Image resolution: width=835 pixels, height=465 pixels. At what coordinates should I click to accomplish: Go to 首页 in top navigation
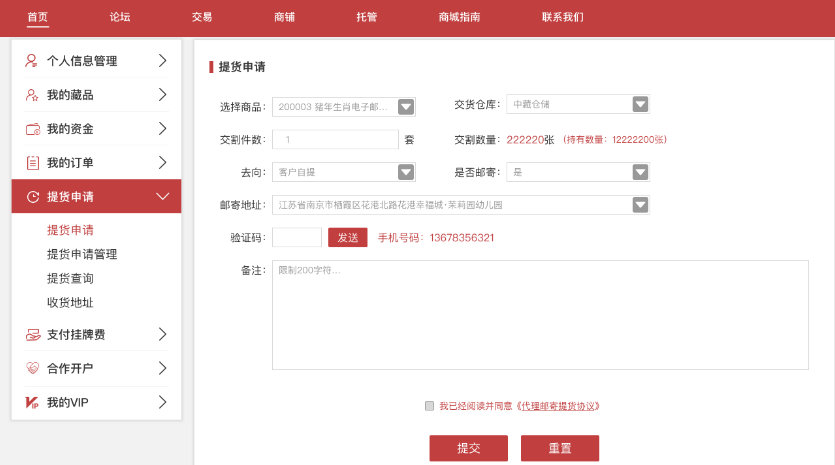click(x=38, y=17)
